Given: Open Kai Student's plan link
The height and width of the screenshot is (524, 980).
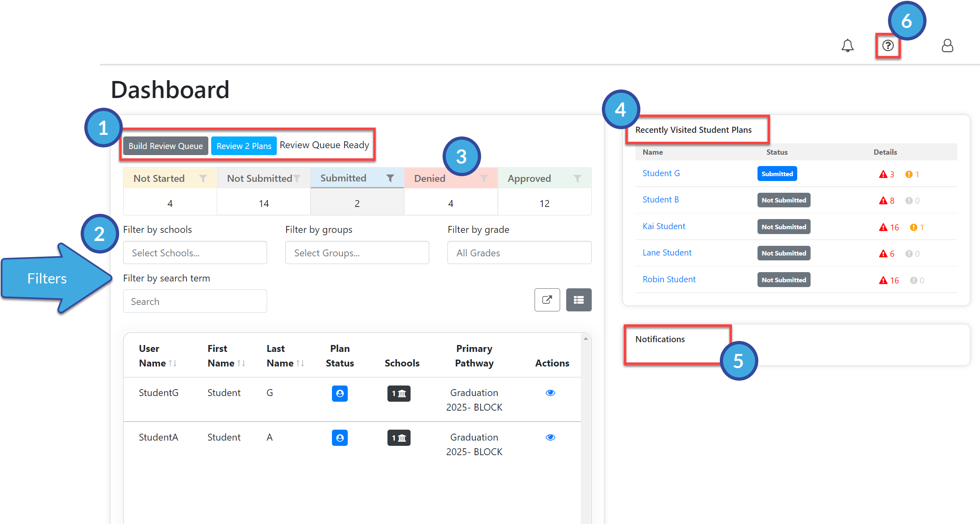Looking at the screenshot, I should 664,226.
